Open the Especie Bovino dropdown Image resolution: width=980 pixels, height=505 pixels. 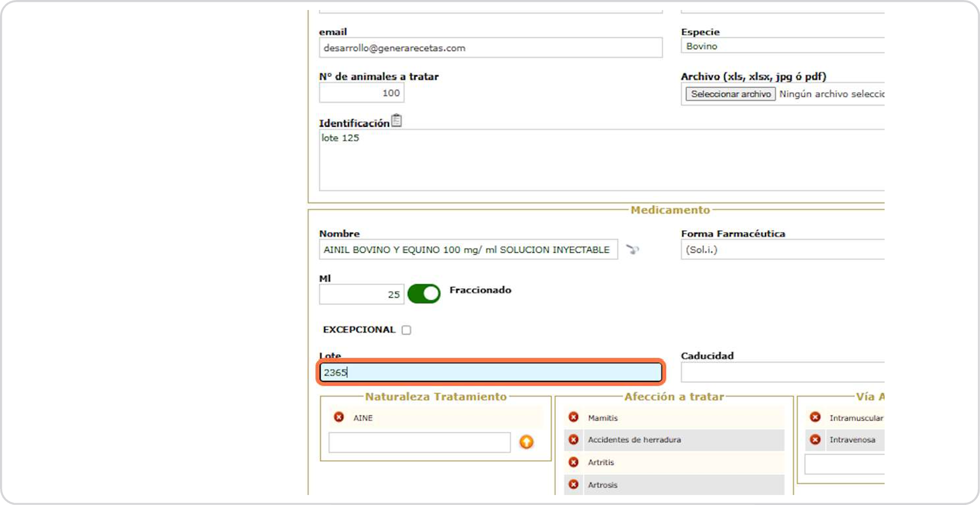[782, 46]
